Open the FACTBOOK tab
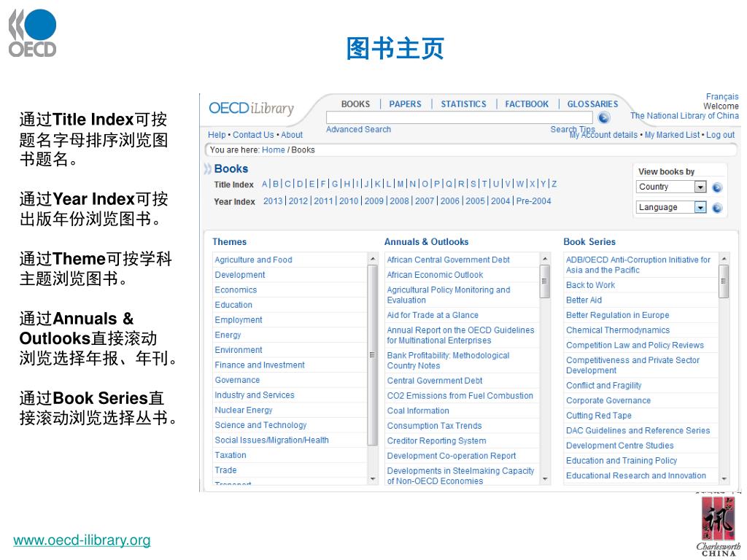 (527, 104)
